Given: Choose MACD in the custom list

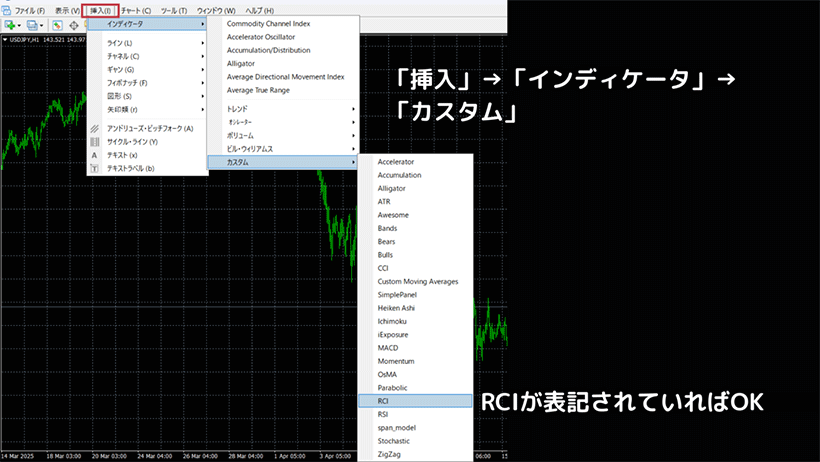Looking at the screenshot, I should [415, 348].
